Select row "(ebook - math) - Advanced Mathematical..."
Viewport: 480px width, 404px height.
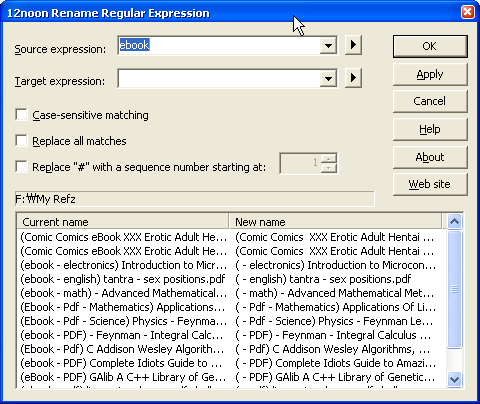(123, 293)
